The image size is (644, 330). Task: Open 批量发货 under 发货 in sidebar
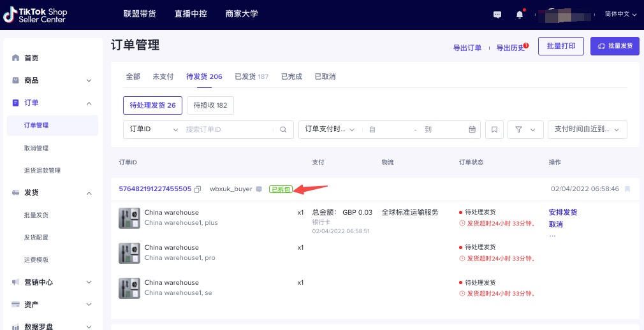click(36, 215)
